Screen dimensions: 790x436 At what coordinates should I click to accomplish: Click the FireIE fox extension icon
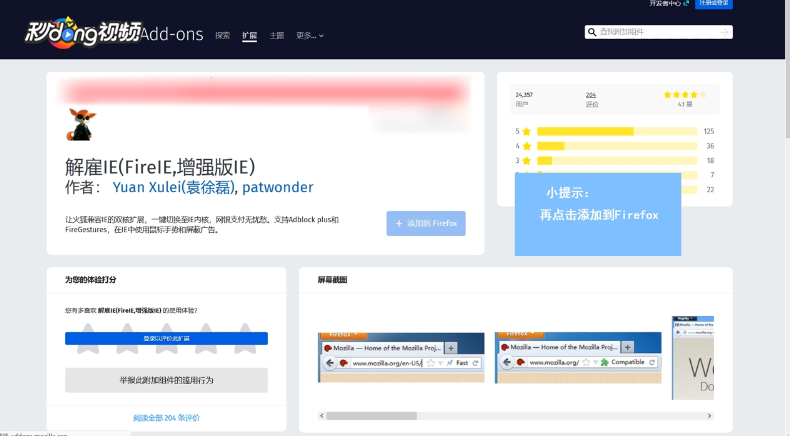point(81,124)
